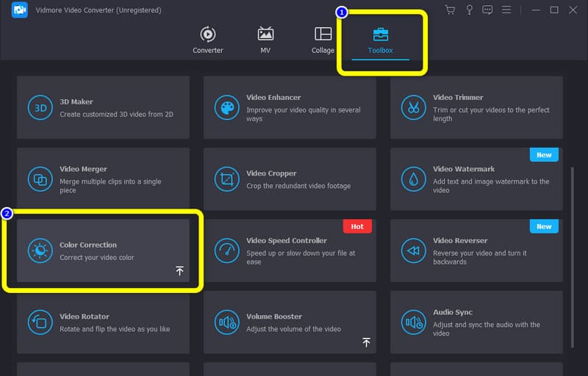Select the Video Reverser rewind icon
The width and height of the screenshot is (588, 376).
point(413,251)
